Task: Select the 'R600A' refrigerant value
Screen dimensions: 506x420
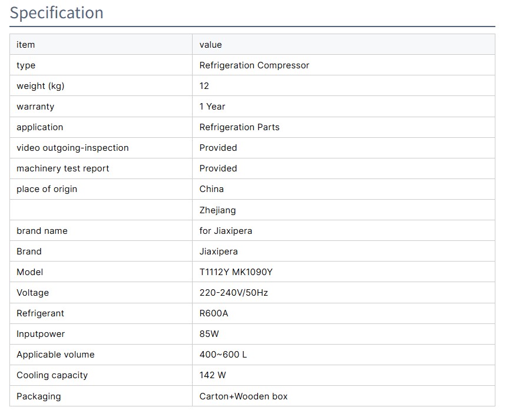Action: pos(213,313)
